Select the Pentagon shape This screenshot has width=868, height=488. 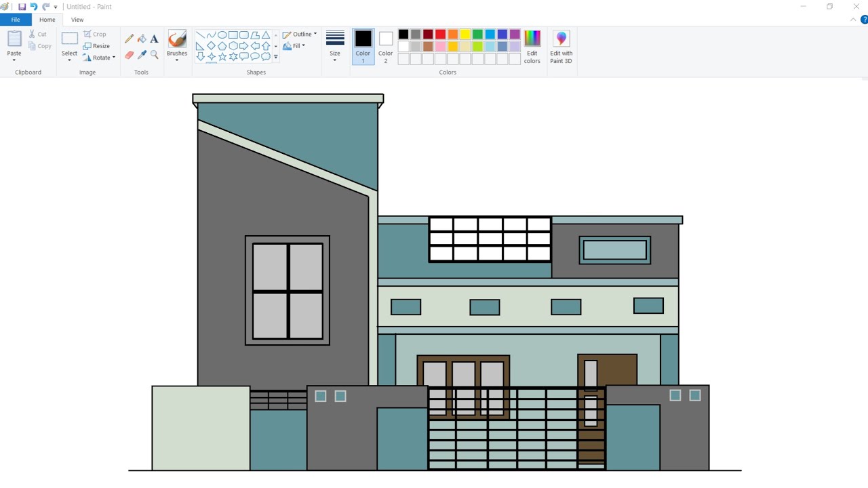click(x=222, y=46)
